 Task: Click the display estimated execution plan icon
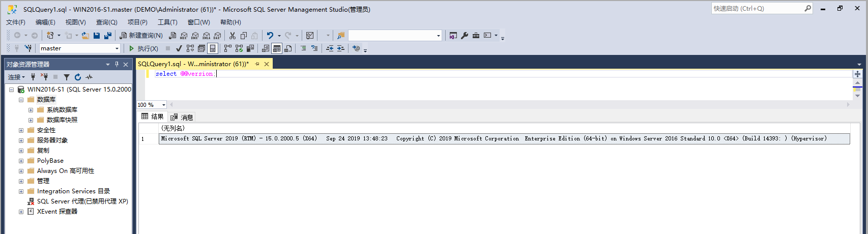click(x=190, y=48)
